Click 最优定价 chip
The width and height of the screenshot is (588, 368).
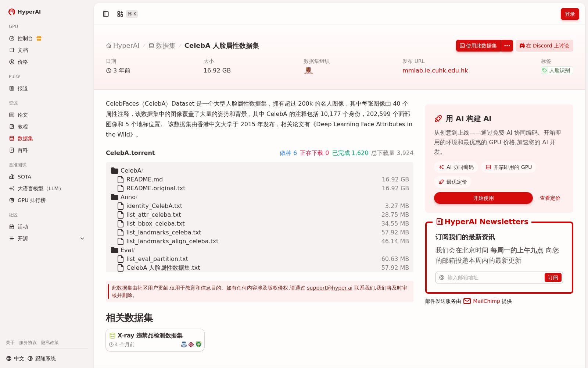point(453,182)
